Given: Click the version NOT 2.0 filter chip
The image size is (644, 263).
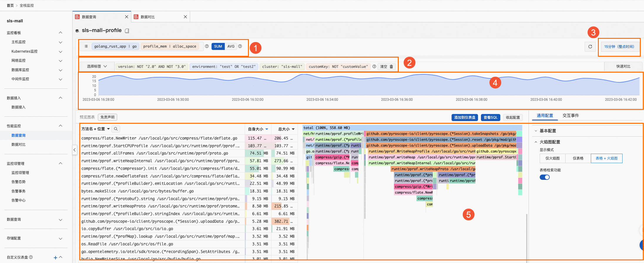Looking at the screenshot, I should 152,67.
